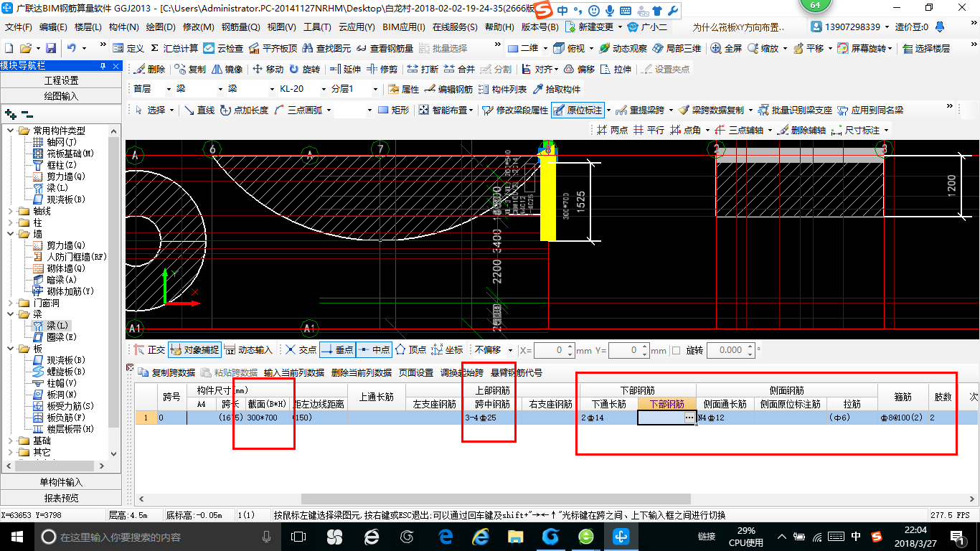Viewport: 980px width, 551px height.
Task: Click the Undo arrow icon
Action: click(x=72, y=48)
